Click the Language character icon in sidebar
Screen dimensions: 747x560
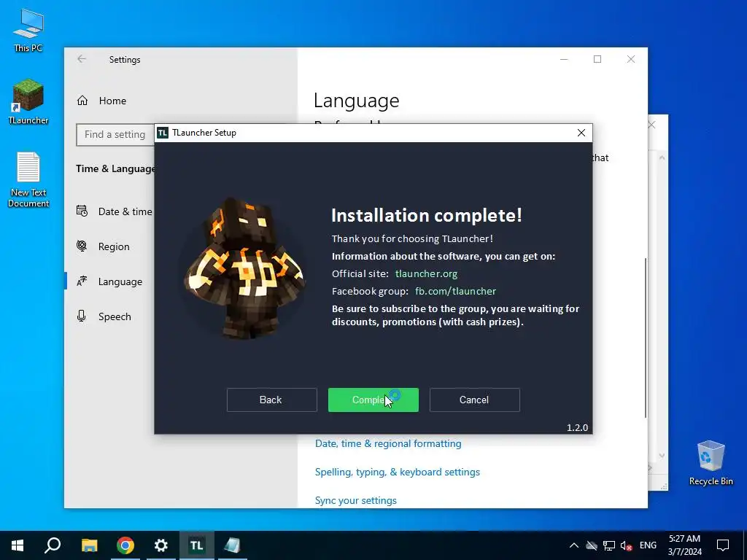coord(82,281)
